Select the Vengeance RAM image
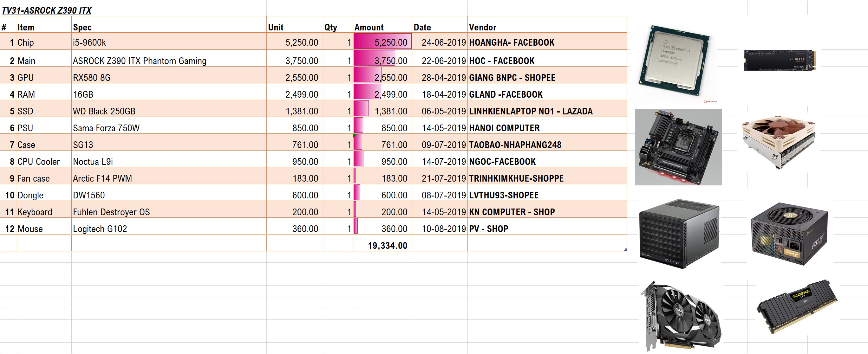The width and height of the screenshot is (868, 354). (x=797, y=306)
